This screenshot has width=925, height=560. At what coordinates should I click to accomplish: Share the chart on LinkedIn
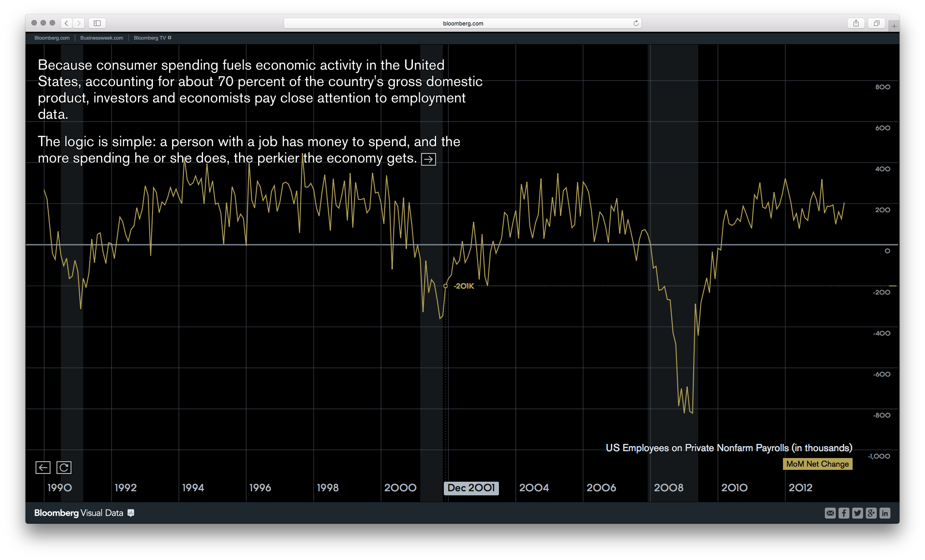pyautogui.click(x=885, y=513)
